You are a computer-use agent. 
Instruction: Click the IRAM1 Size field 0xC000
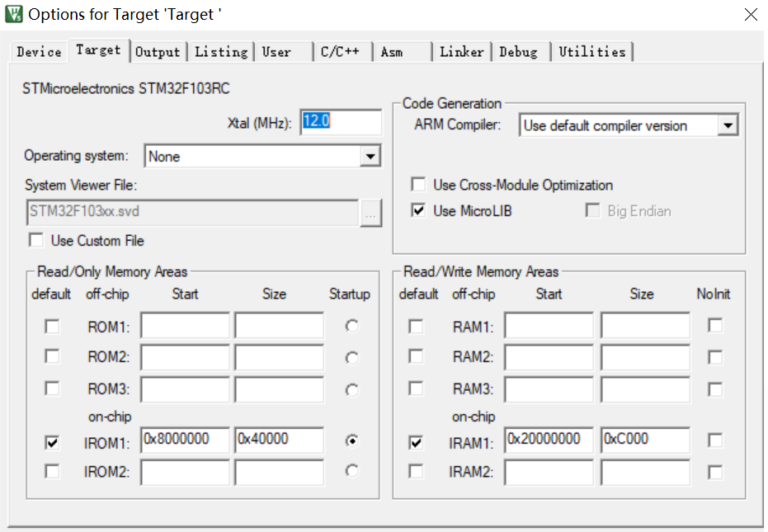pyautogui.click(x=646, y=440)
